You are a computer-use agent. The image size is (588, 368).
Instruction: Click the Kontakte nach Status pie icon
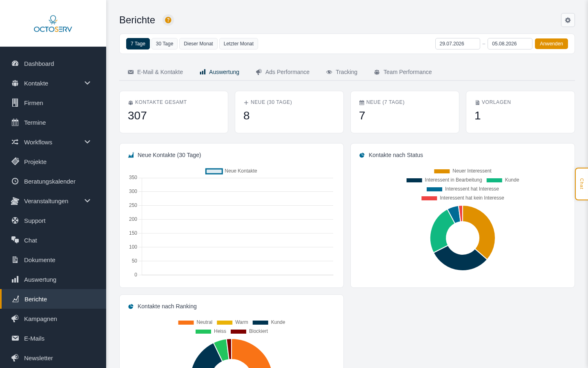tap(362, 155)
